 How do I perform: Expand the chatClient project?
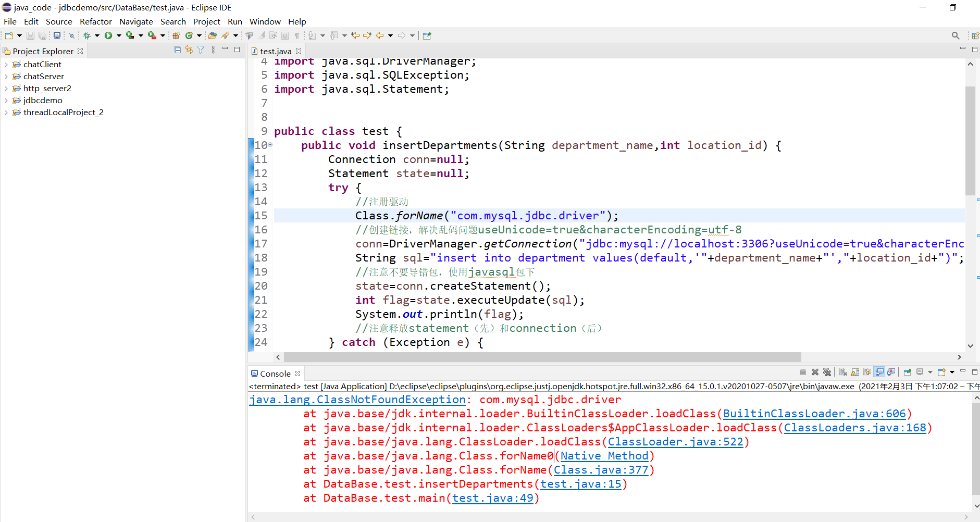6,65
